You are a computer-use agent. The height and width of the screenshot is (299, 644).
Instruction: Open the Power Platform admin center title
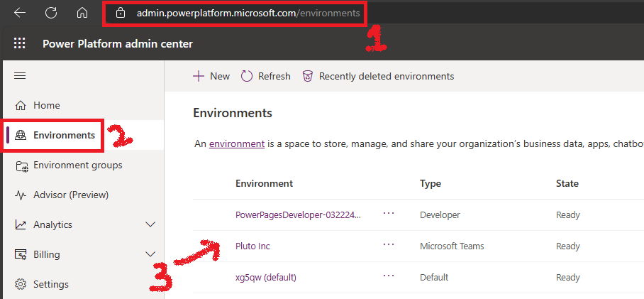[118, 43]
